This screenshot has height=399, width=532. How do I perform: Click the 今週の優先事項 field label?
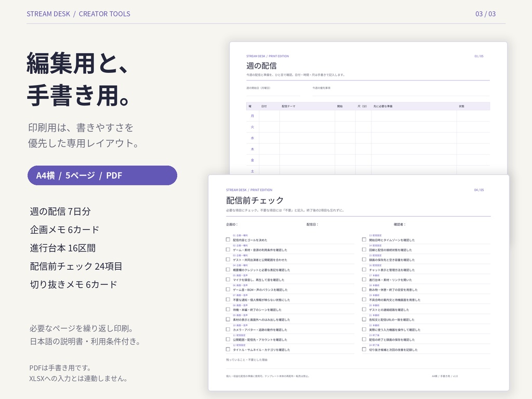[321, 88]
